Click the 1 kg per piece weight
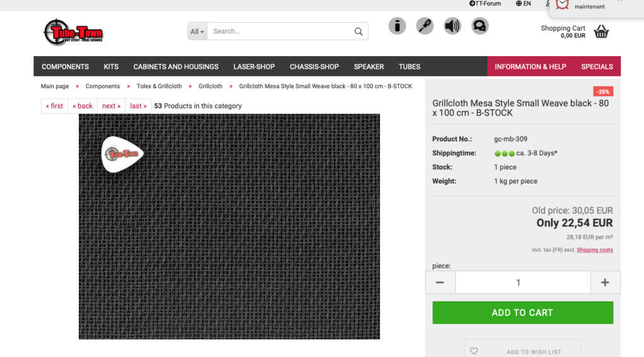 pyautogui.click(x=516, y=181)
